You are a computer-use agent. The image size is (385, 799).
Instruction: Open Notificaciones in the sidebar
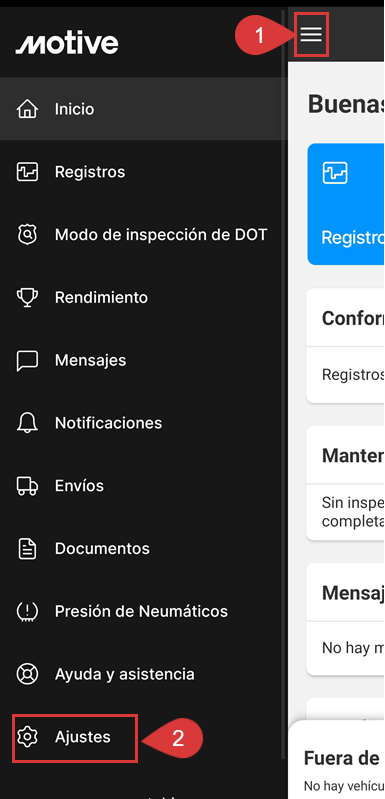[144, 423]
